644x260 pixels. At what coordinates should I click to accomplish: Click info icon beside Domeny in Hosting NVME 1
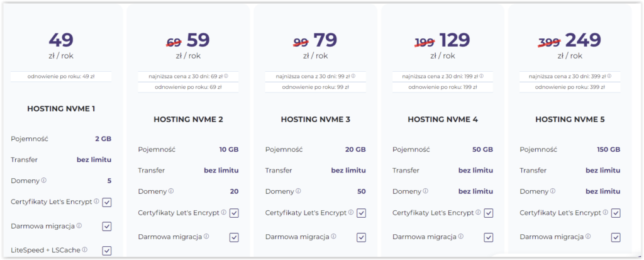click(44, 181)
